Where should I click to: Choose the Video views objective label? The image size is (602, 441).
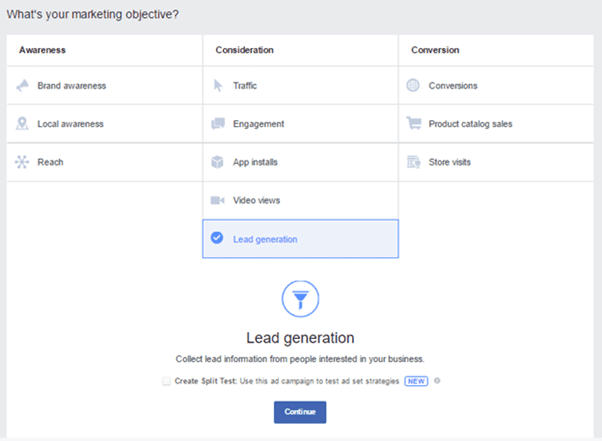click(x=256, y=200)
